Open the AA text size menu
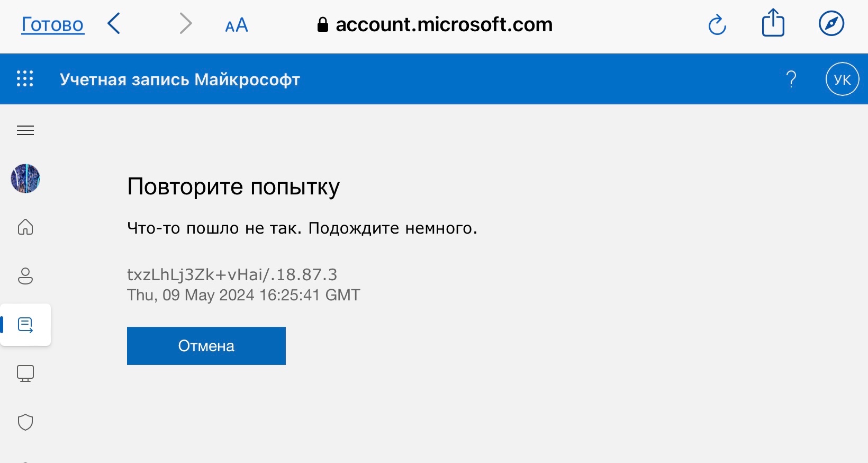868x463 pixels. [237, 25]
